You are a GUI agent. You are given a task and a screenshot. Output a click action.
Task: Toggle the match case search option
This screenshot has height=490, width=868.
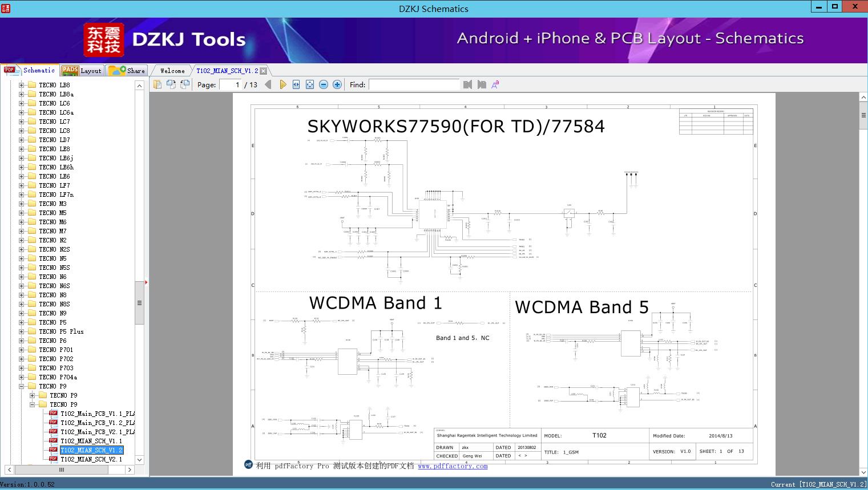(x=495, y=84)
